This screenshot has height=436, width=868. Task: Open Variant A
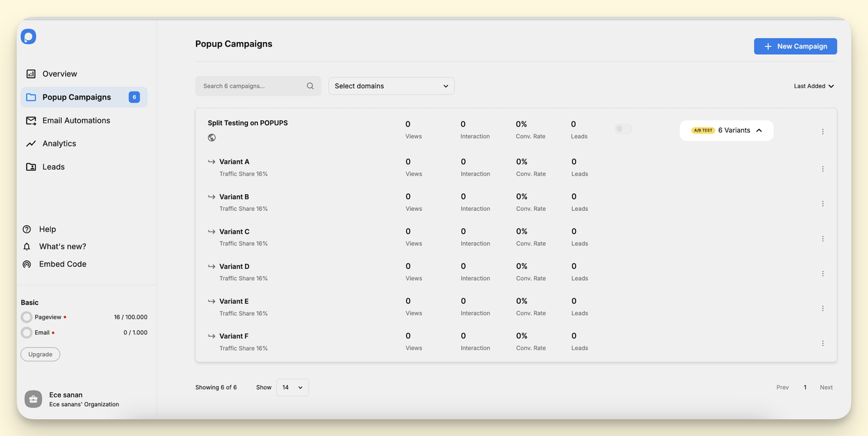point(234,162)
